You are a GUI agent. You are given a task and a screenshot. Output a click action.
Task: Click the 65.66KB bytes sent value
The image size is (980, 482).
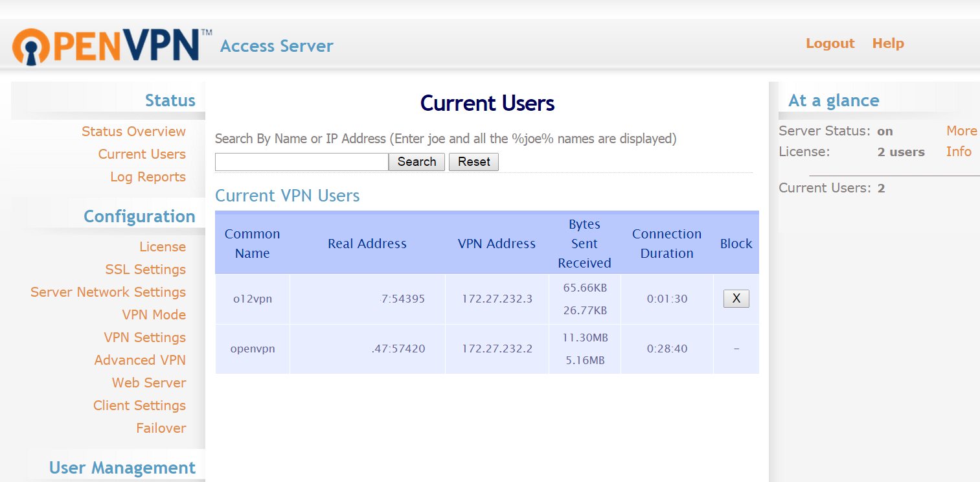click(x=585, y=287)
